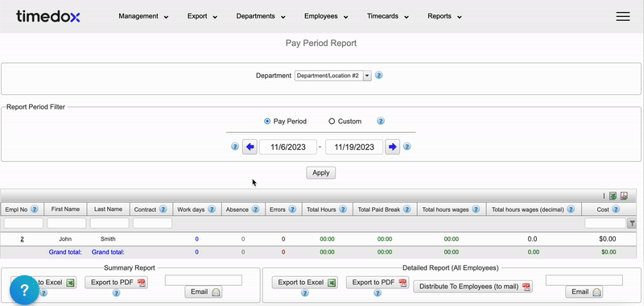Click the Errors column help icon
Screen dimensions: 644x306
click(x=292, y=209)
